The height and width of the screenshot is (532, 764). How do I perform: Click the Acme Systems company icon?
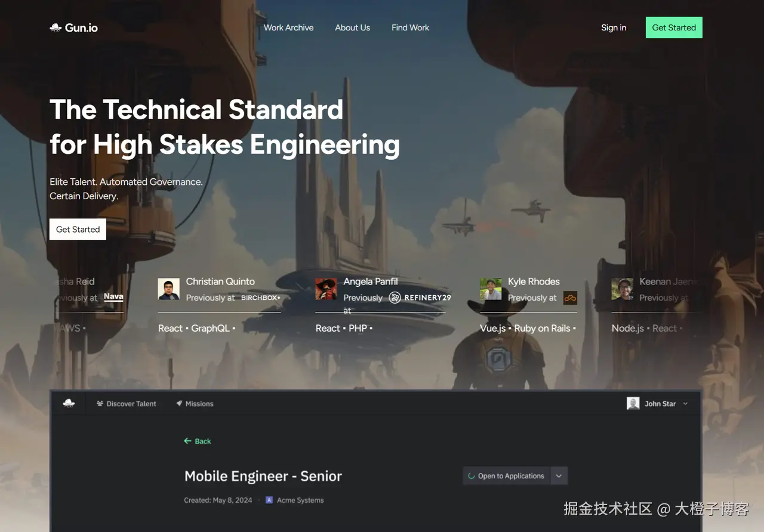click(x=269, y=500)
